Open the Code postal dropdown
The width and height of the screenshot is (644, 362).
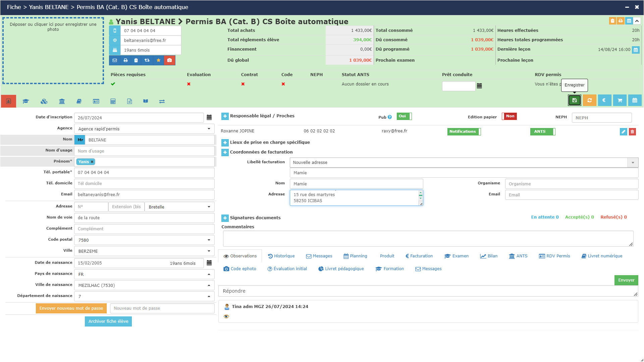coord(144,240)
